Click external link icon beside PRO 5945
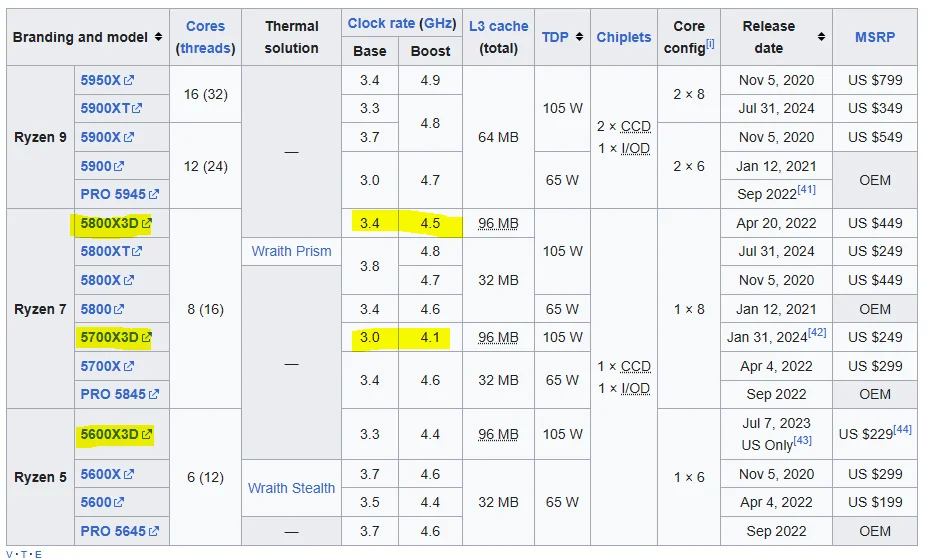The width and height of the screenshot is (928, 558). coord(154,194)
